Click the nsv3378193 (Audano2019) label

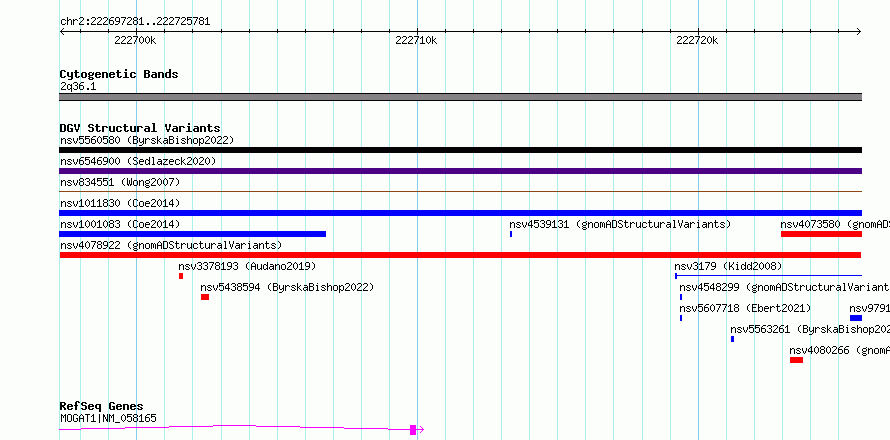click(x=247, y=266)
